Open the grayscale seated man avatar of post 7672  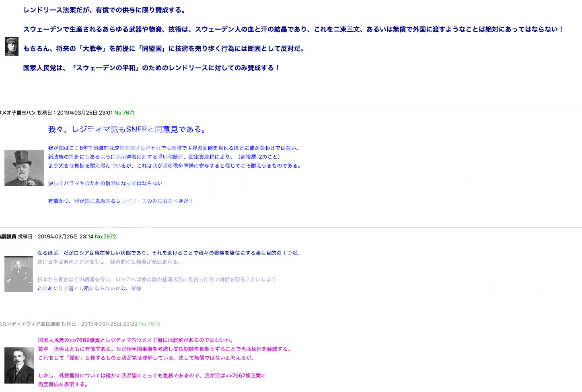coord(19,274)
